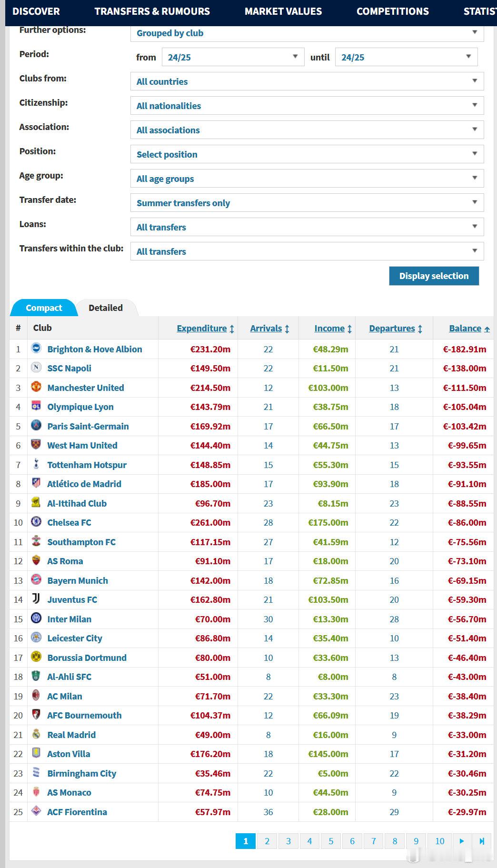The width and height of the screenshot is (497, 868).
Task: Click the AS Monaco club crest
Action: (x=36, y=791)
